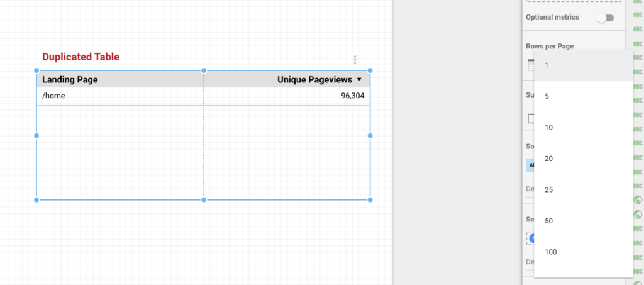The image size is (644, 285).
Task: Tick the checkbox beneath the Rows per Page section
Action: 531,118
